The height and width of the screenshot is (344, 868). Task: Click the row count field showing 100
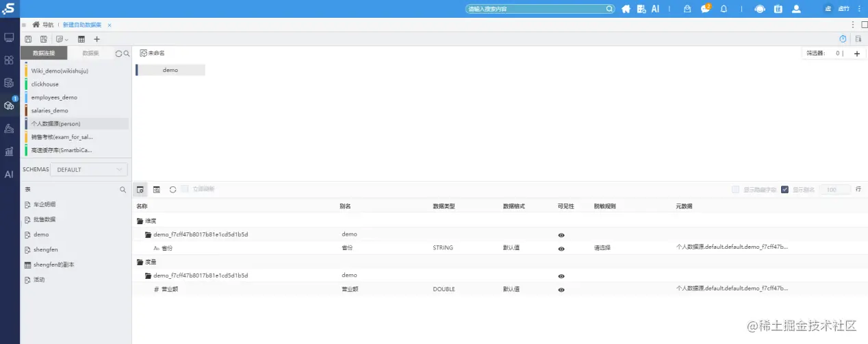835,190
